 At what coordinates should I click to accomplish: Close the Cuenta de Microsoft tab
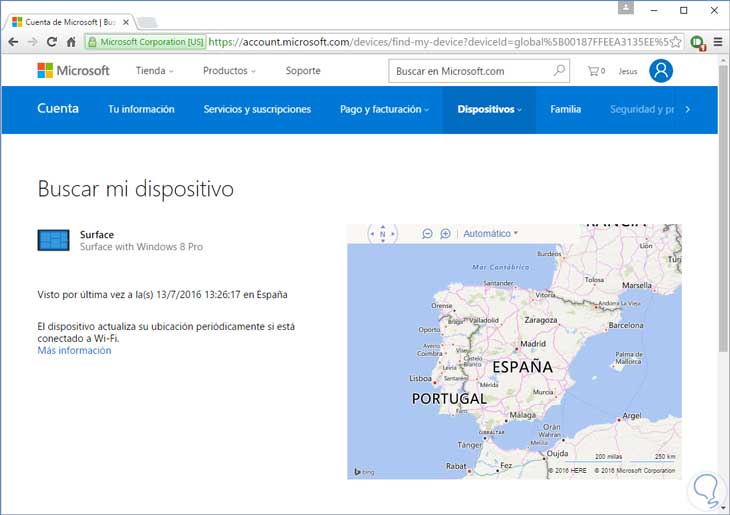[x=126, y=22]
